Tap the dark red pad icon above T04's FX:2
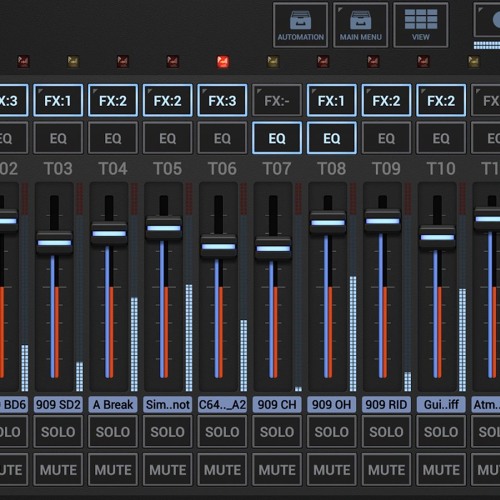500x500 pixels. [123, 62]
